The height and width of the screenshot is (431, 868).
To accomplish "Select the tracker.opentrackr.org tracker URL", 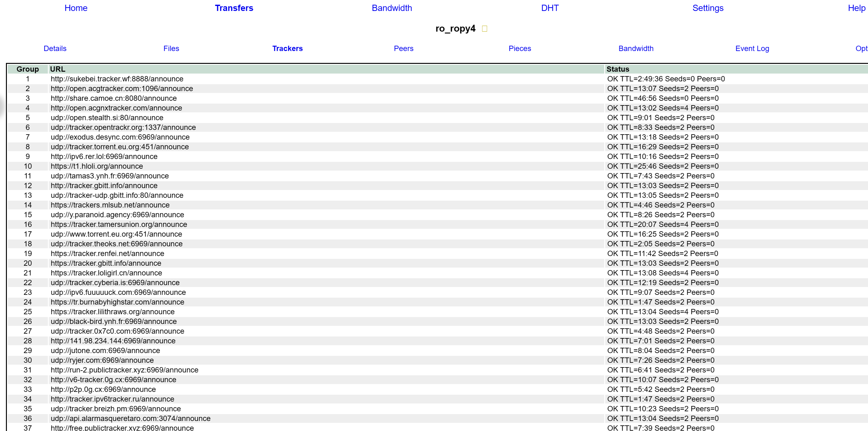I will [123, 127].
